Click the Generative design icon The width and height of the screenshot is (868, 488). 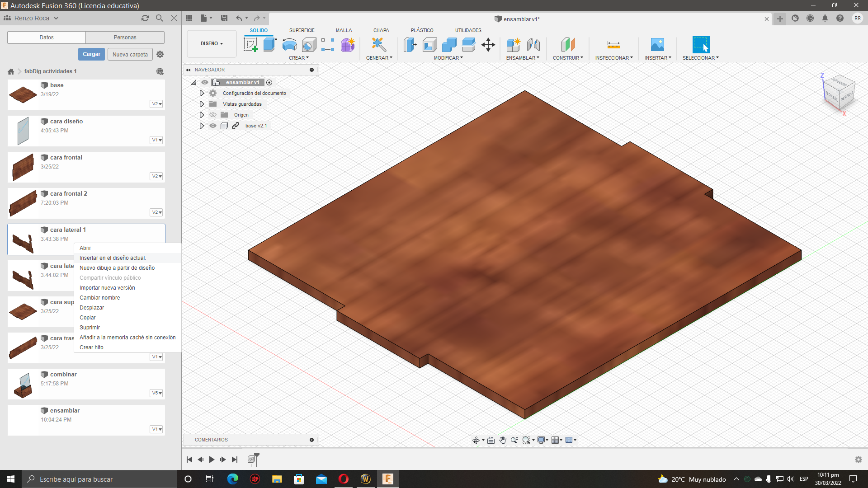click(379, 45)
